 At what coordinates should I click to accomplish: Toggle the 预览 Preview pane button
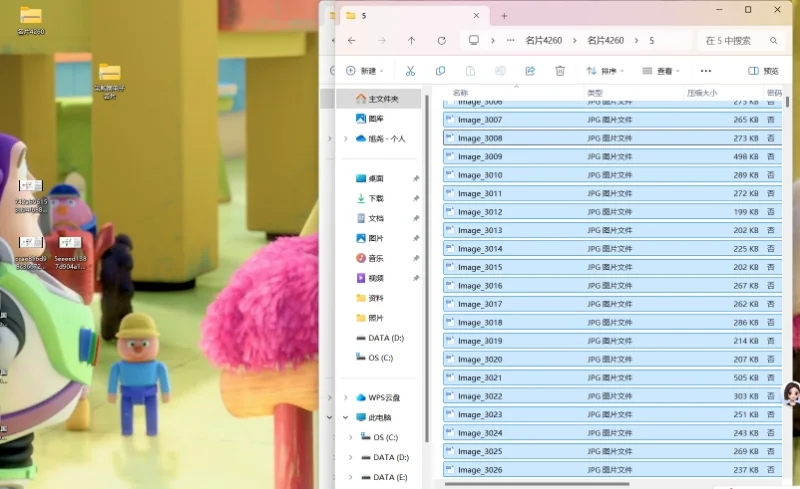tap(763, 71)
